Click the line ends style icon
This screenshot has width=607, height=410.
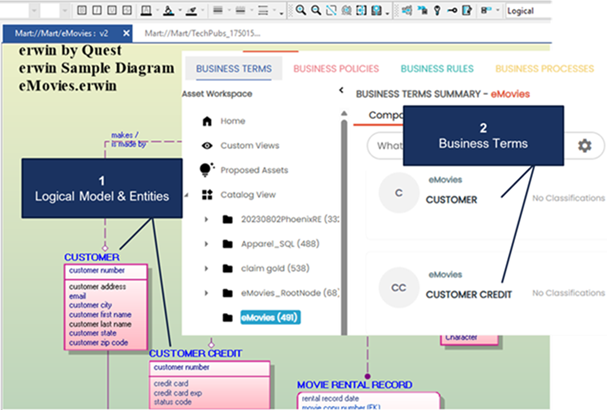[x=263, y=10]
